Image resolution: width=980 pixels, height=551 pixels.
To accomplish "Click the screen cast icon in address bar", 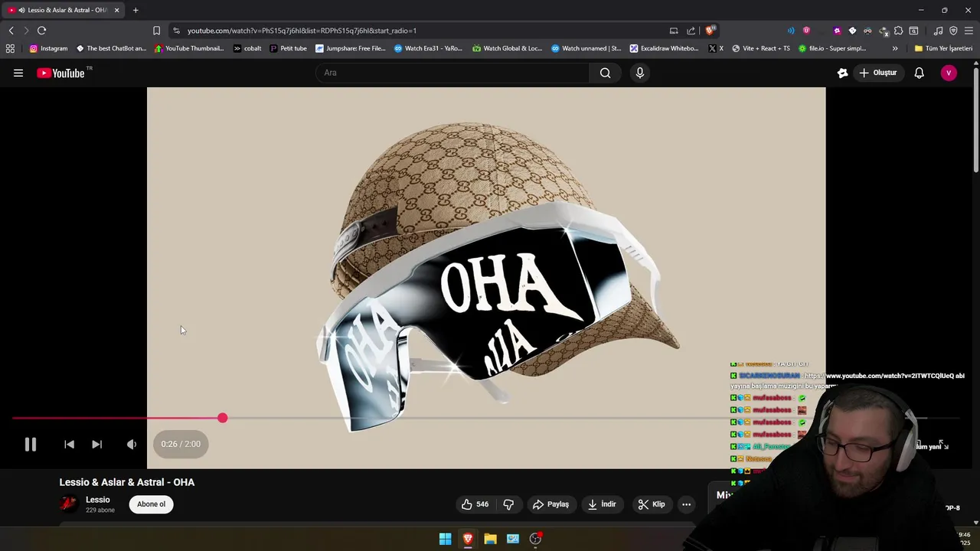I will click(x=674, y=31).
